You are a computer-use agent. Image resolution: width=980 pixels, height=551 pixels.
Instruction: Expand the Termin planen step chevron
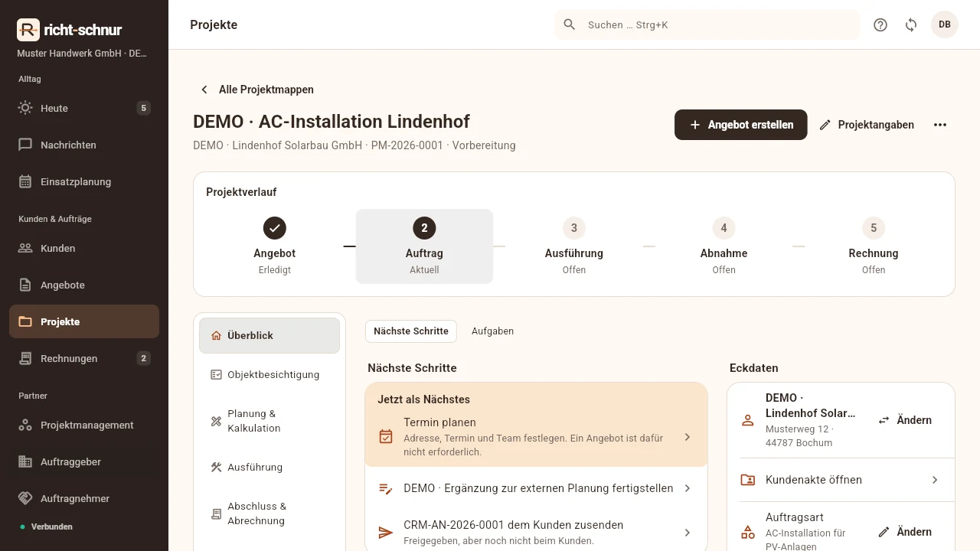[x=687, y=437]
